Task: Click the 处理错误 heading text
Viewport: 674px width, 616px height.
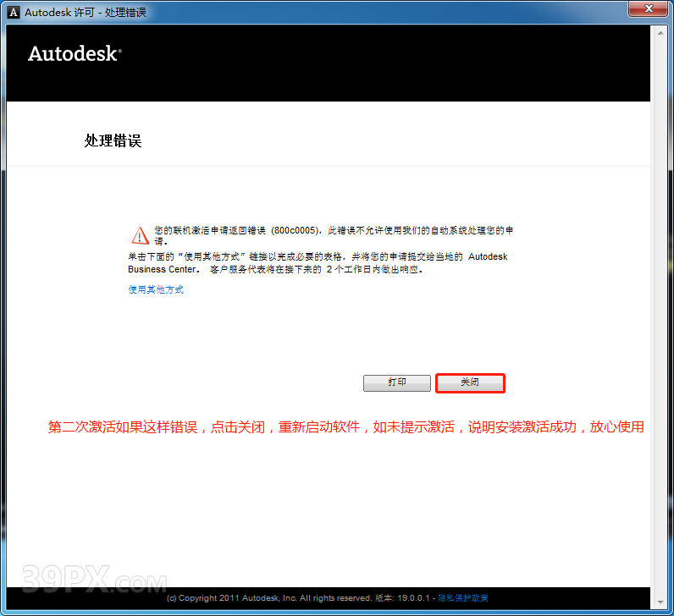Action: 113,140
